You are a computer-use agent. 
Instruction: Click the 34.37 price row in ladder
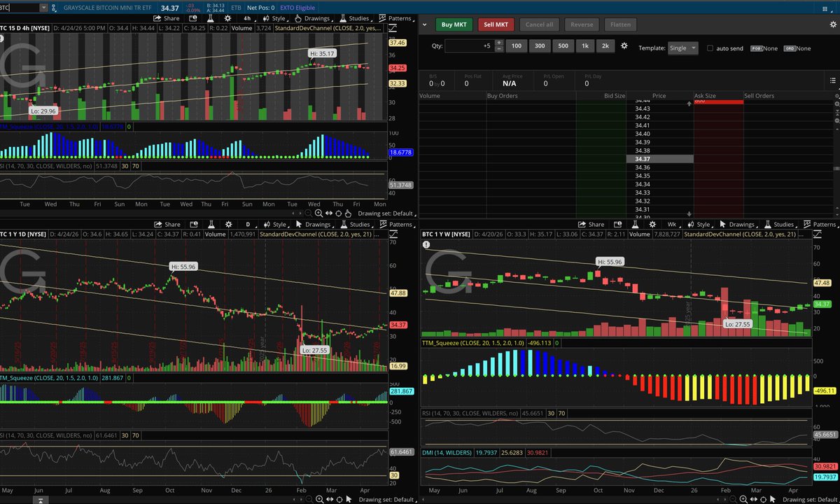click(x=643, y=159)
